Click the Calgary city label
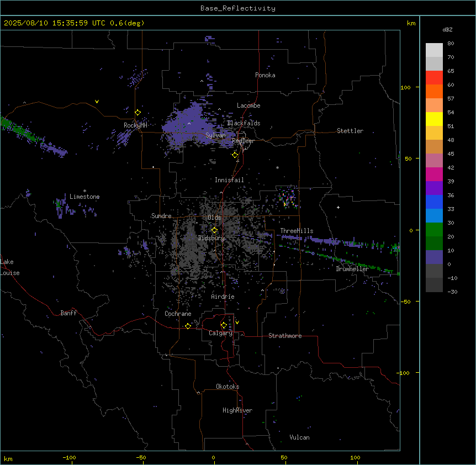This screenshot has width=476, height=465. (221, 333)
